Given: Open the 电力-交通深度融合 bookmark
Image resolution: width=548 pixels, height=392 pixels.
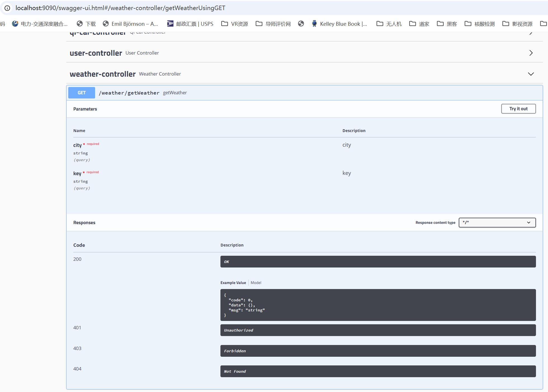Looking at the screenshot, I should tap(40, 24).
